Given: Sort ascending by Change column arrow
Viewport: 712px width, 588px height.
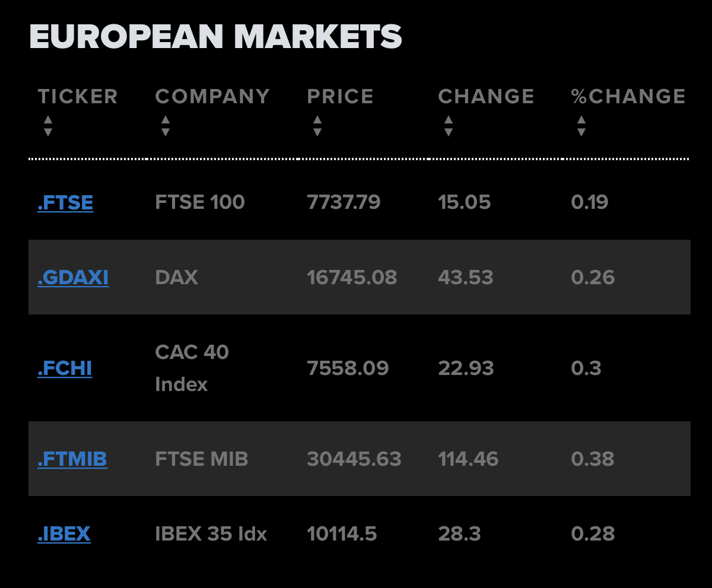Looking at the screenshot, I should click(x=449, y=119).
